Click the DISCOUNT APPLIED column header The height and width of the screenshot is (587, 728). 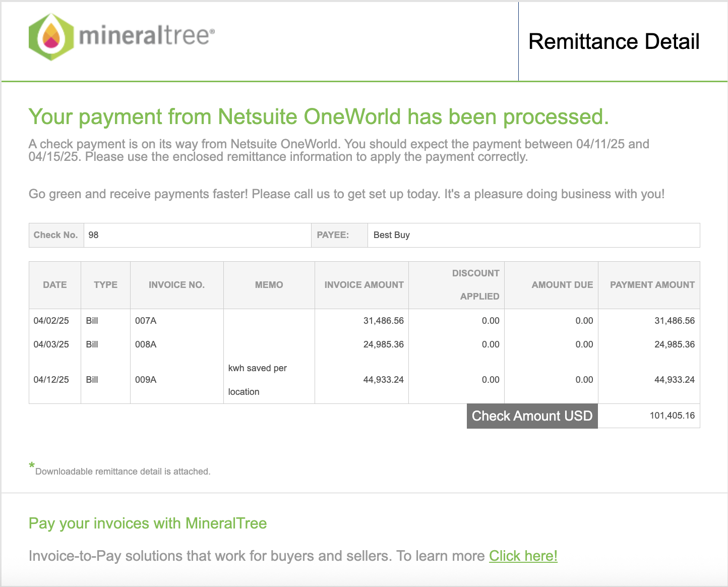tap(457, 285)
